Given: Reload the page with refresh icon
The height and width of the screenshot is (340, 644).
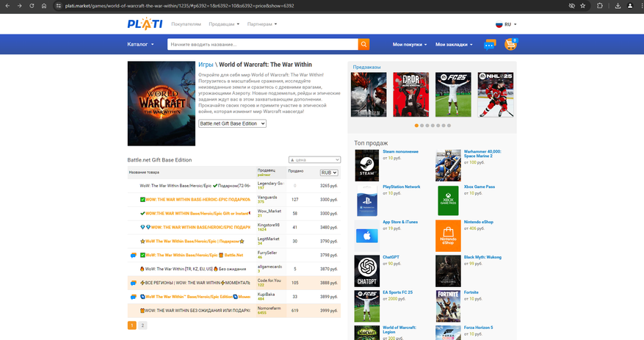Looking at the screenshot, I should click(x=32, y=6).
